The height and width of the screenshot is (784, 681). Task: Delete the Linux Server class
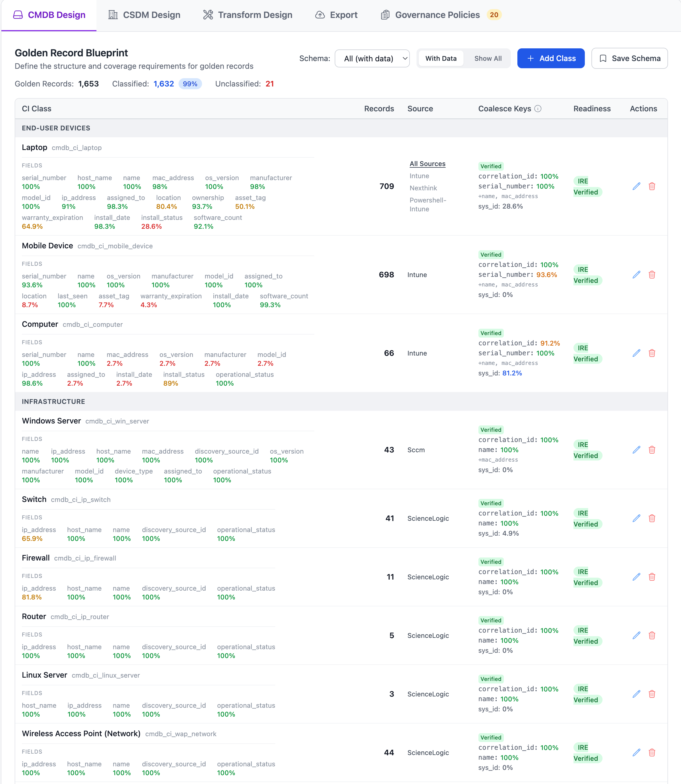(x=652, y=694)
